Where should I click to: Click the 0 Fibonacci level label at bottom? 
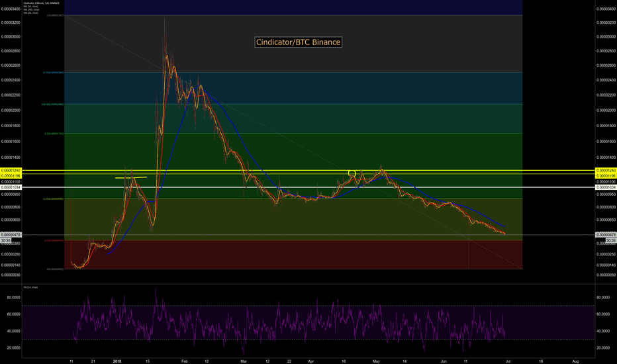coord(55,269)
